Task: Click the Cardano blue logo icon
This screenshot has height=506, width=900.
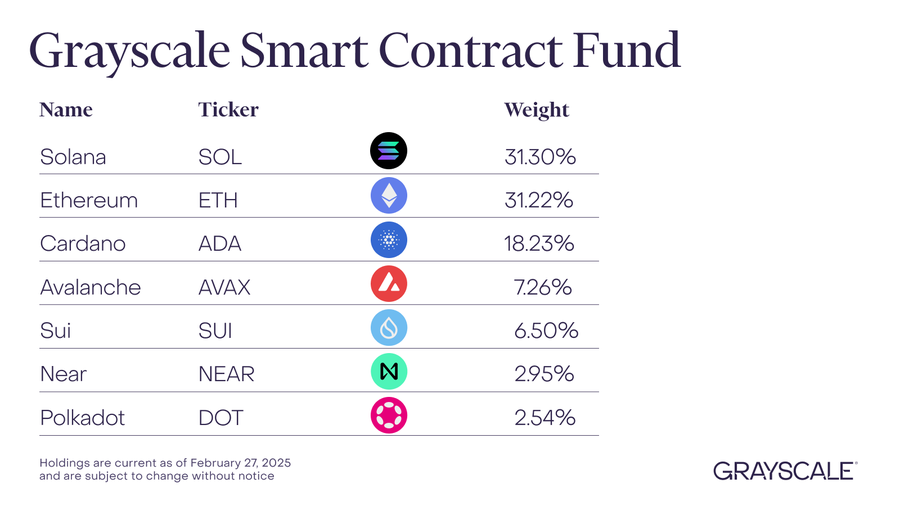Action: tap(389, 240)
